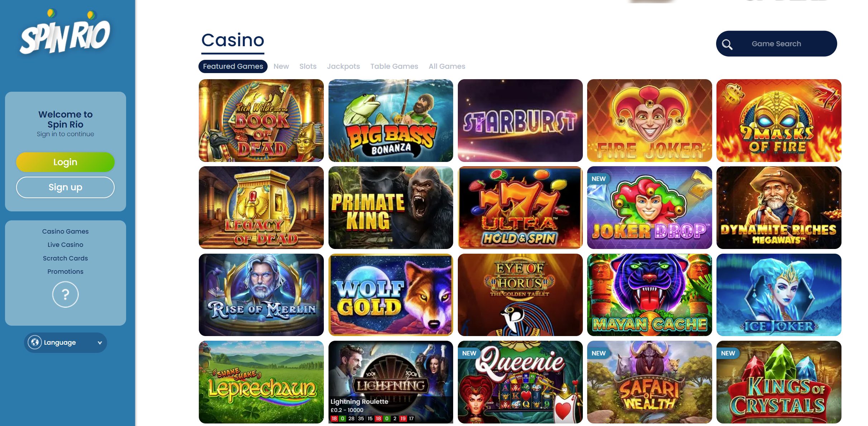Go to Scratch Cards in sidebar

65,258
